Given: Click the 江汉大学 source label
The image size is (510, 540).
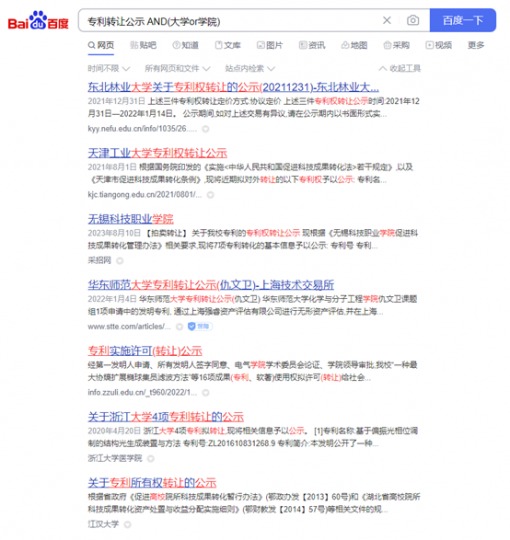Looking at the screenshot, I should (103, 525).
